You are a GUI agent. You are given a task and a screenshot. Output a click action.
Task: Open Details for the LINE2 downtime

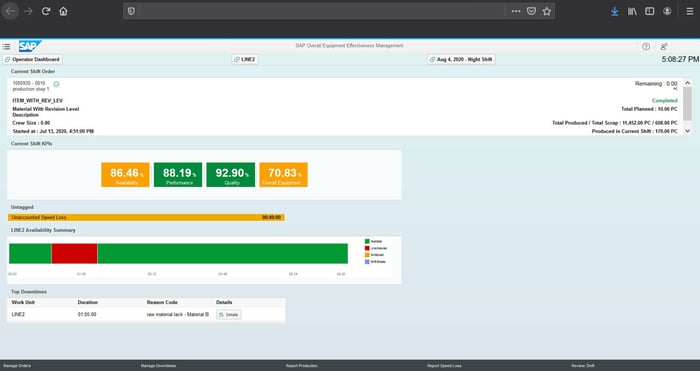(x=229, y=315)
